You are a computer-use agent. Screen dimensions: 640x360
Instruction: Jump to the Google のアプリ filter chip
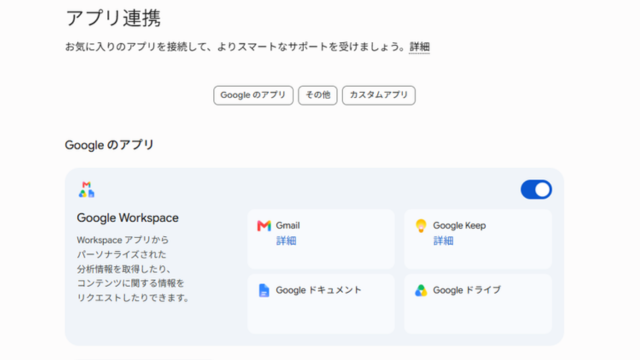[253, 95]
